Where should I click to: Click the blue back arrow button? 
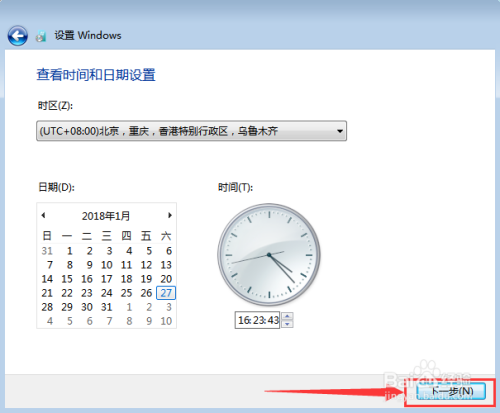(x=17, y=36)
